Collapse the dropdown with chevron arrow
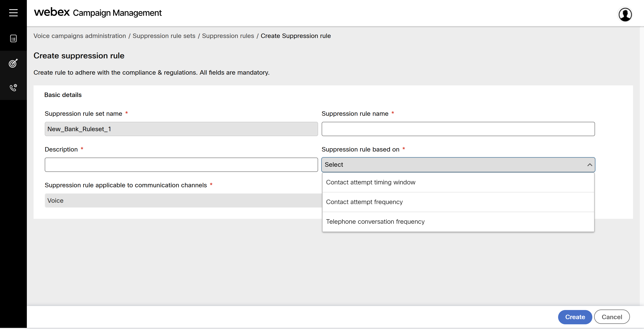644x329 pixels. (x=589, y=165)
